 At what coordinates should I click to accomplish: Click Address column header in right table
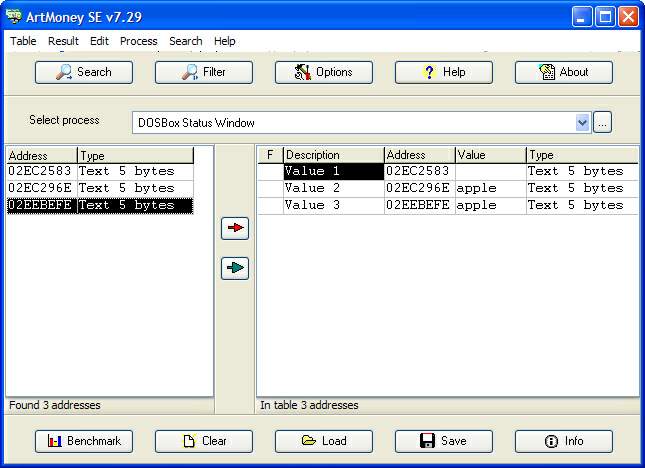coord(420,155)
